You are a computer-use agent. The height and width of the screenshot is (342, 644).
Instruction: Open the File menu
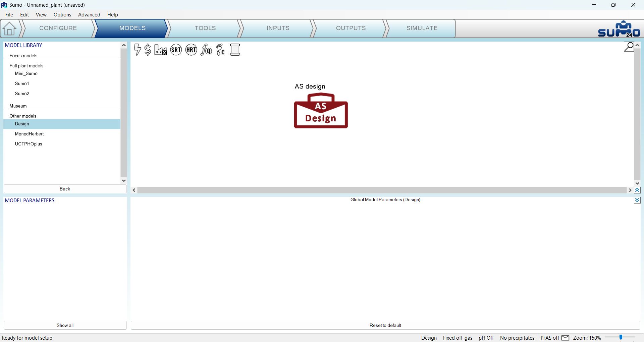point(9,15)
